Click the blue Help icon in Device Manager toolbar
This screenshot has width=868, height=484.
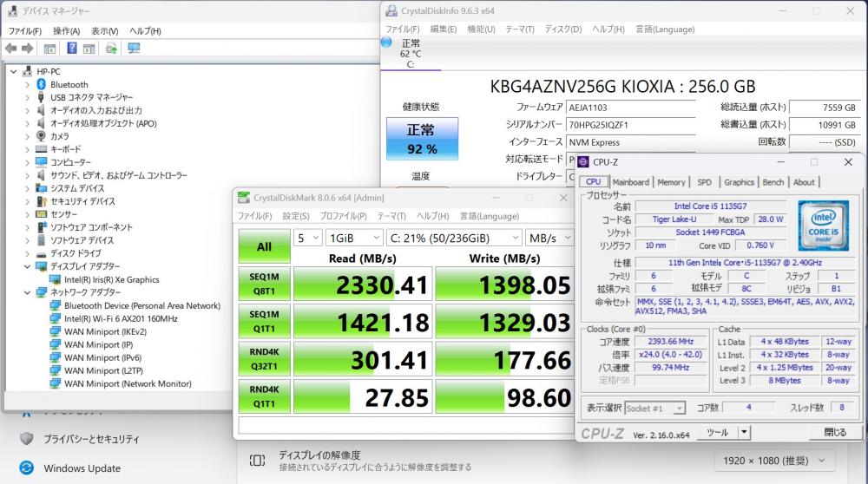72,48
